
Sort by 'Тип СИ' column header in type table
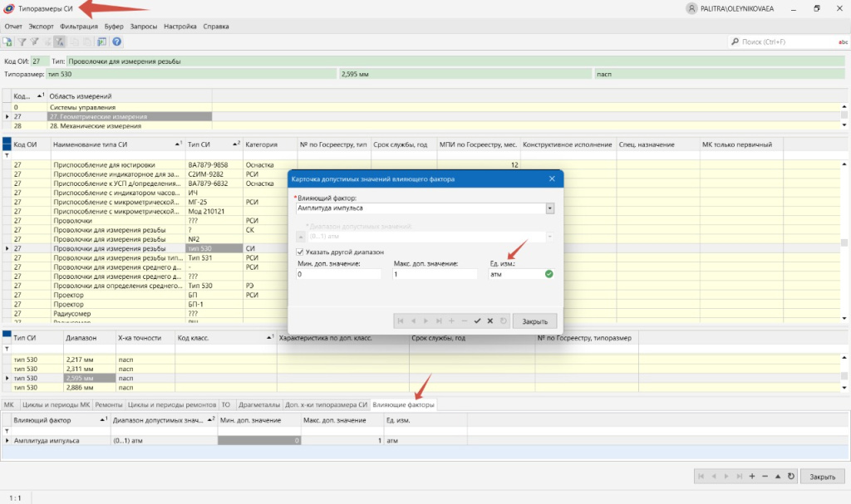point(214,144)
